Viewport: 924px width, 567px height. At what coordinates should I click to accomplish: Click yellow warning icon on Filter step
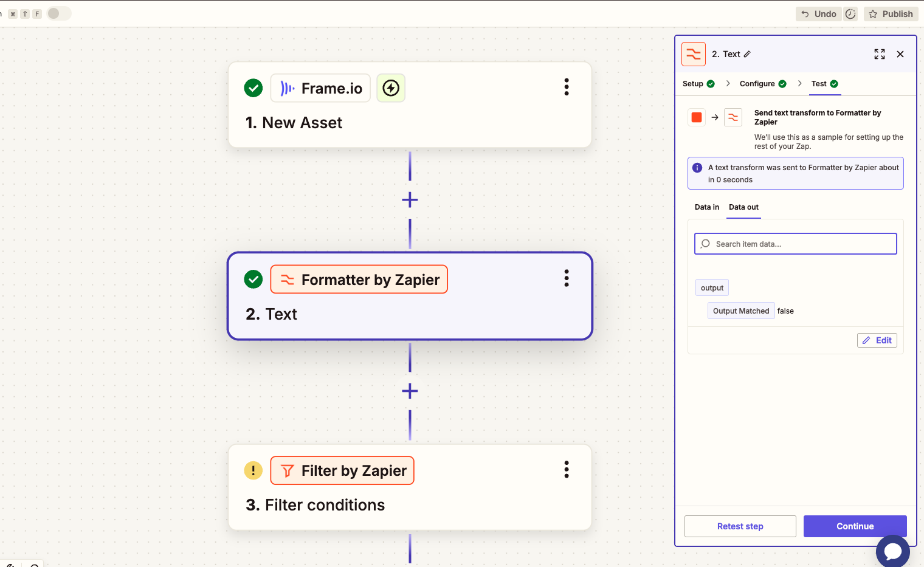click(253, 470)
